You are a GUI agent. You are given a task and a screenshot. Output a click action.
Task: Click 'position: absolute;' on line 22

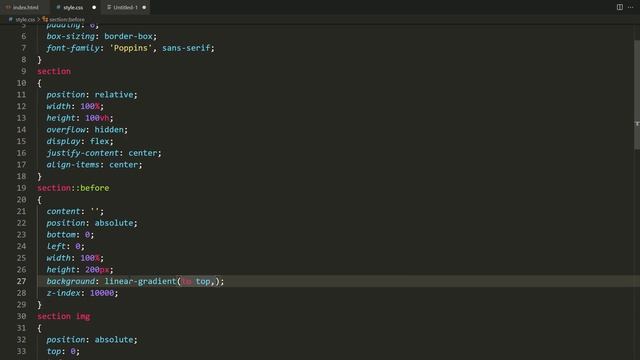[x=92, y=223]
